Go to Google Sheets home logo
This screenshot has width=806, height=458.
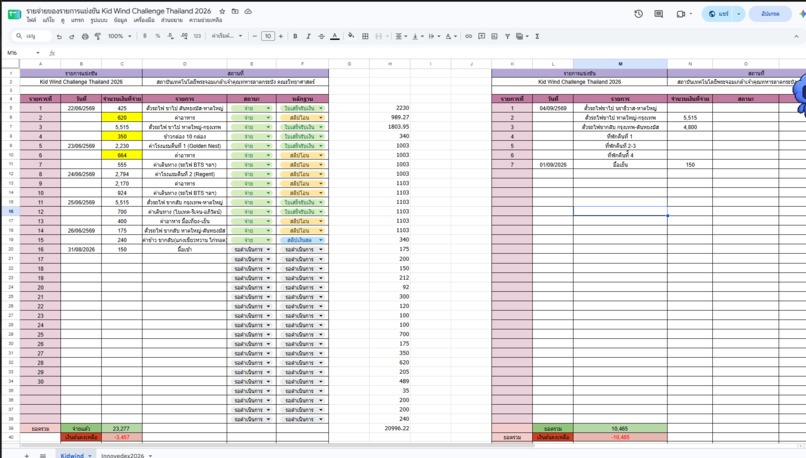coord(14,14)
